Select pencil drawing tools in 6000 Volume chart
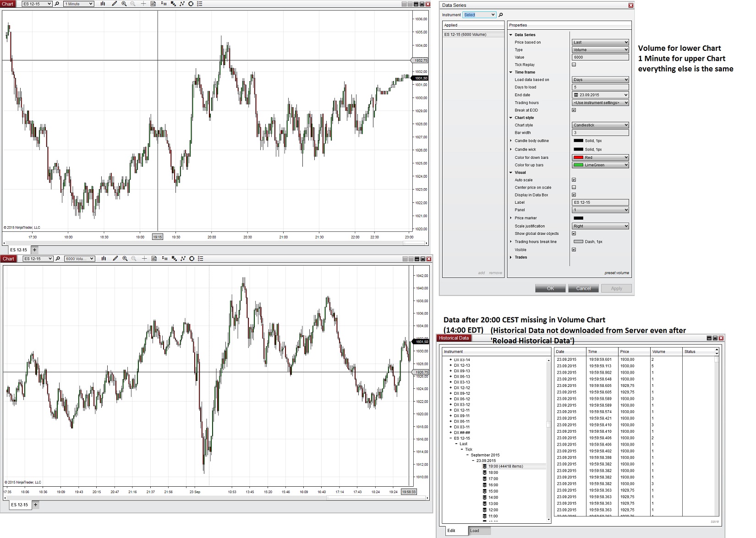756x538 pixels. tap(115, 259)
